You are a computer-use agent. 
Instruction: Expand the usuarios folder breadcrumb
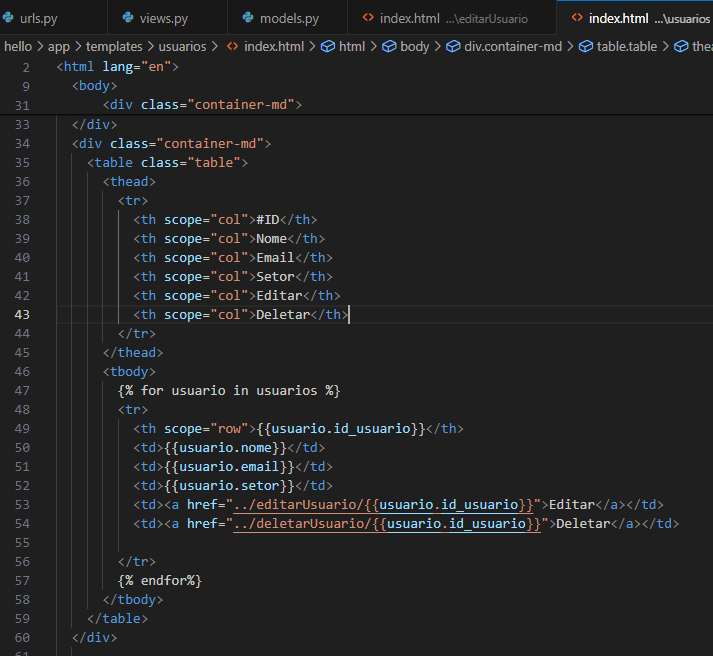click(x=182, y=46)
